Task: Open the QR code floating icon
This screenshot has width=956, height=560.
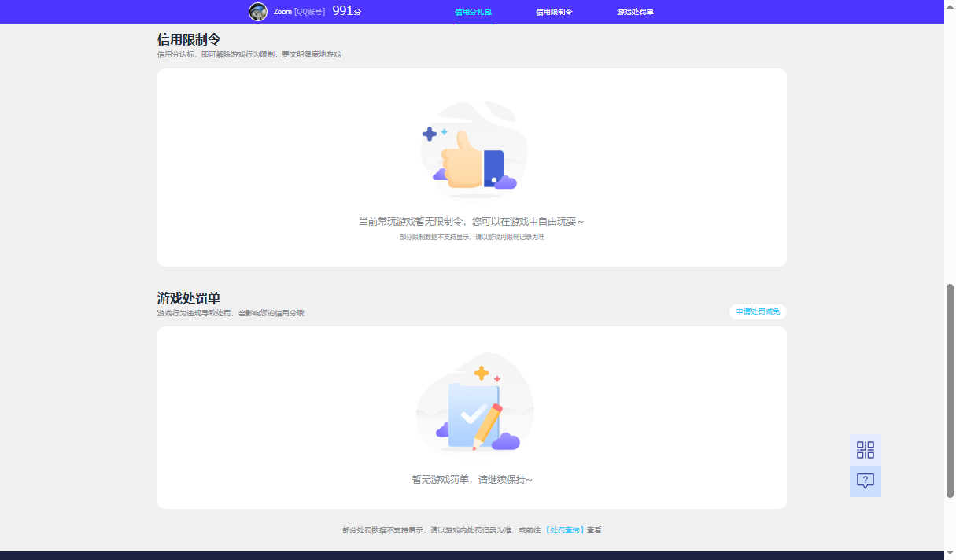Action: (866, 450)
